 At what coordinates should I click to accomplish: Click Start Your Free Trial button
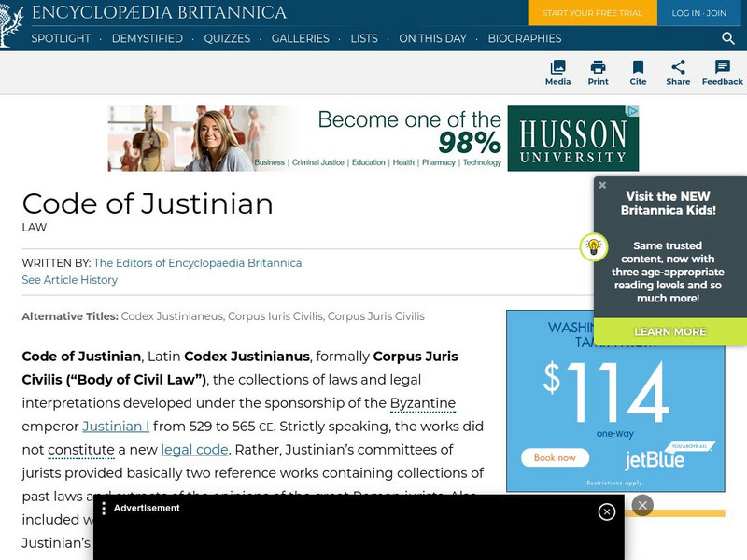(x=592, y=13)
